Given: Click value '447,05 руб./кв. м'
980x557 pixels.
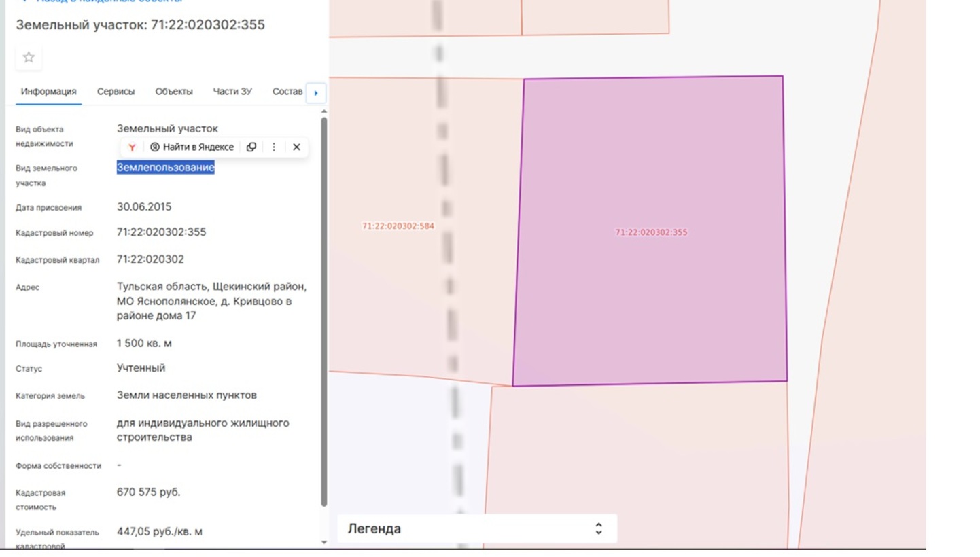Looking at the screenshot, I should point(160,532).
